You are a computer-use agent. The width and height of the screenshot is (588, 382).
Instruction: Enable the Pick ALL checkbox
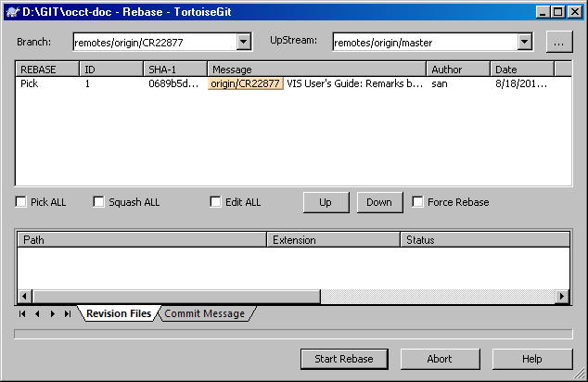tap(20, 202)
